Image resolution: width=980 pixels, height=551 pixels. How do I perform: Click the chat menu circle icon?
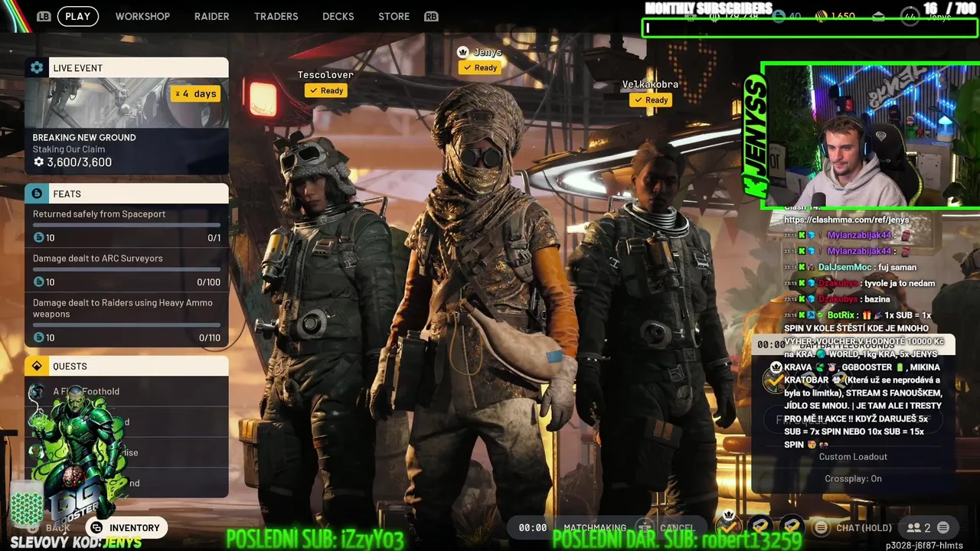click(821, 527)
